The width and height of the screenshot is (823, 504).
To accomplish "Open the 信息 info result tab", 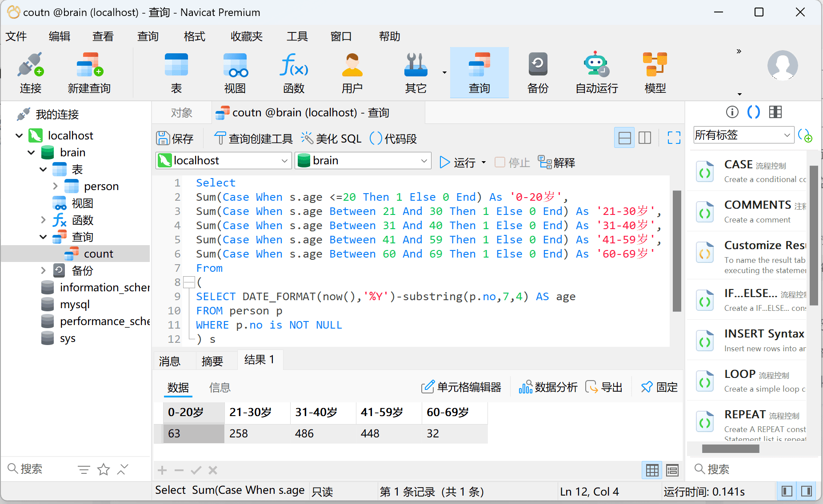I will coord(220,388).
